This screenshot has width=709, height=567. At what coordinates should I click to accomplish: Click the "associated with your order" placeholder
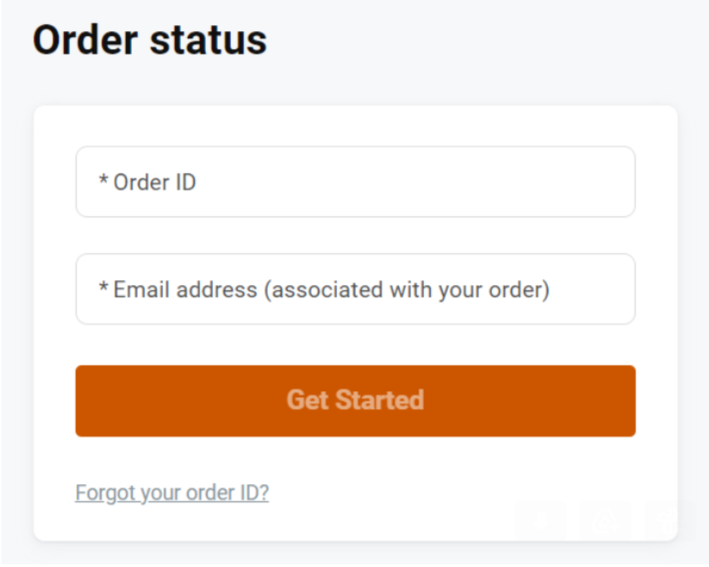[407, 290]
